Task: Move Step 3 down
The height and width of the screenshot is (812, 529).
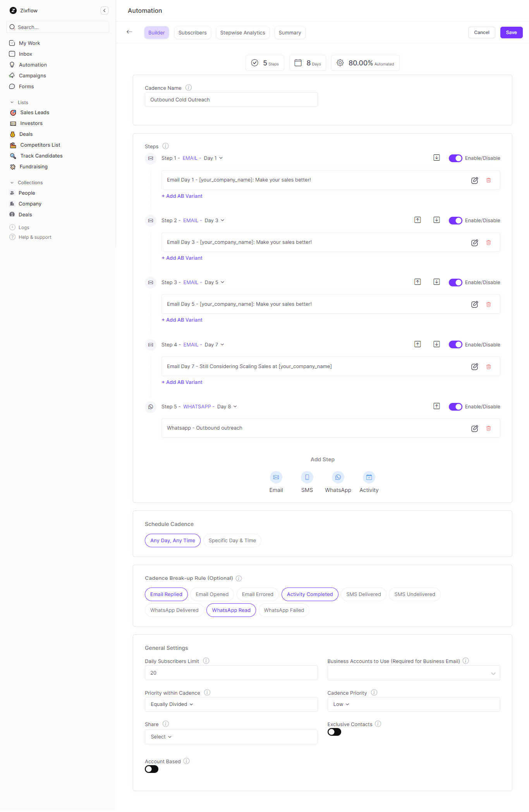Action: pyautogui.click(x=436, y=282)
